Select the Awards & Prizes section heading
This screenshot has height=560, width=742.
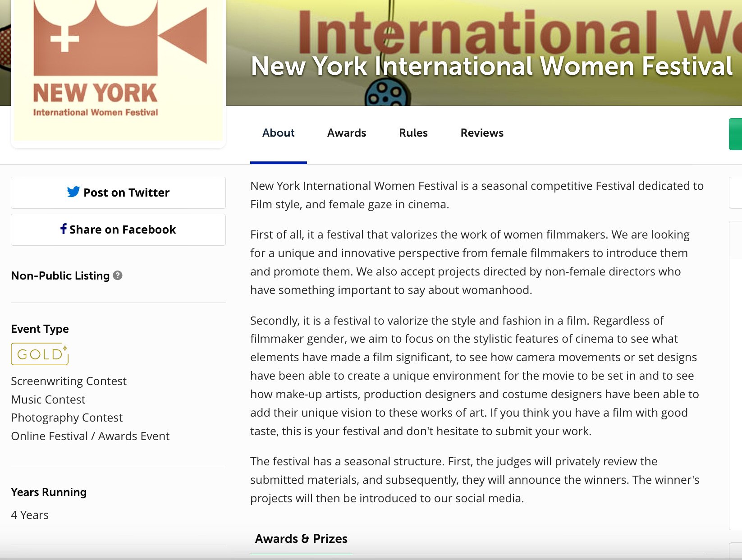coord(301,539)
